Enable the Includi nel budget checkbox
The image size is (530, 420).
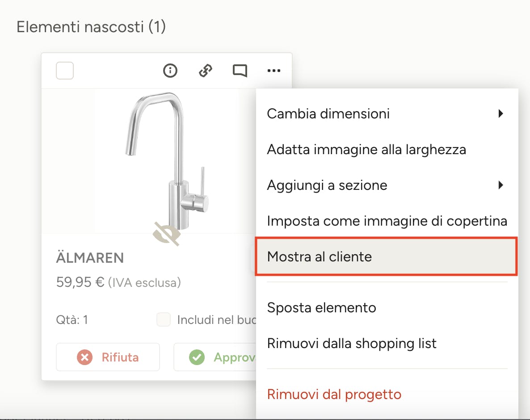pos(164,319)
